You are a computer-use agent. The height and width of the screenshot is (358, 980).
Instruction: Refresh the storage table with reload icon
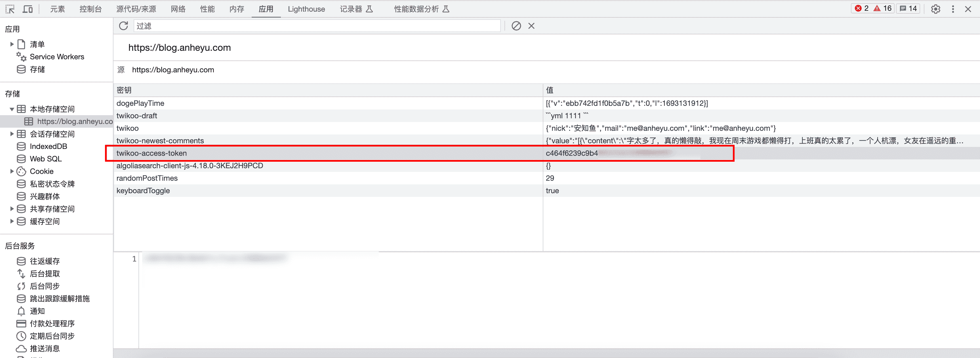123,26
